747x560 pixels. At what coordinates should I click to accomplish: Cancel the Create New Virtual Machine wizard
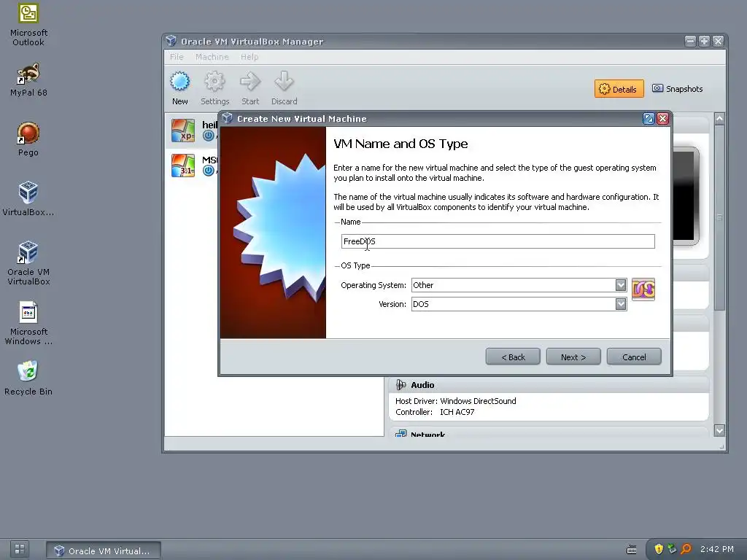click(634, 357)
